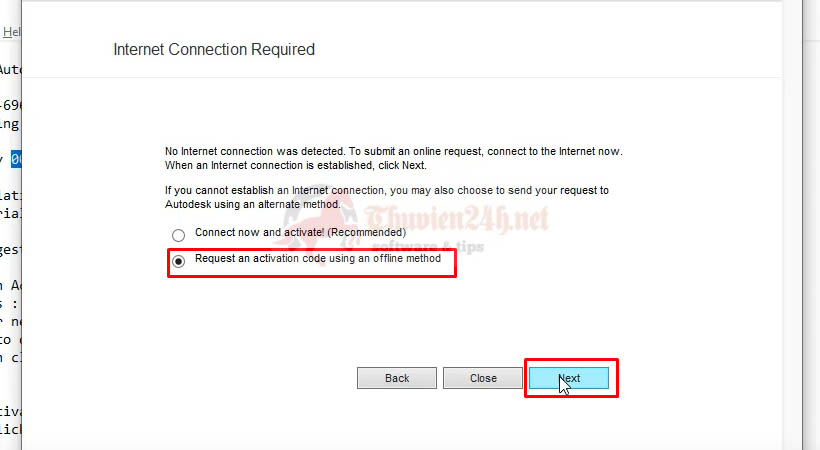Choose the offline method activation radio button
This screenshot has width=820, height=450.
(x=178, y=261)
